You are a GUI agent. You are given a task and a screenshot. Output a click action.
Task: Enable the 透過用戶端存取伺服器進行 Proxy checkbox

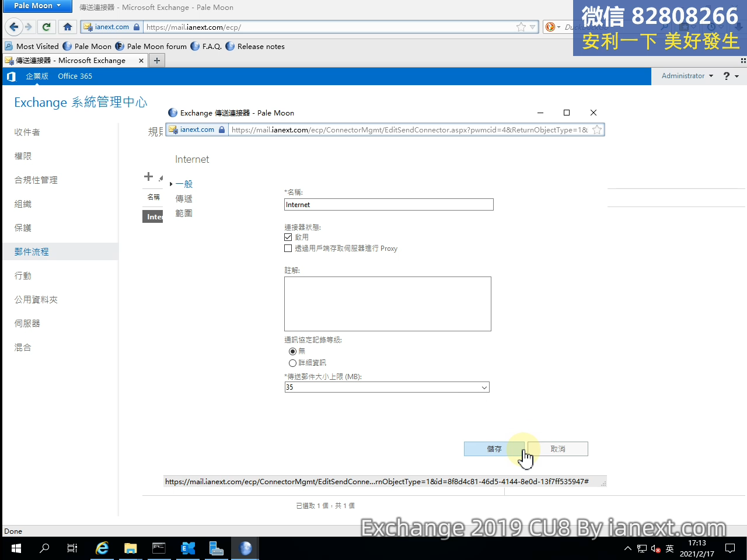288,249
